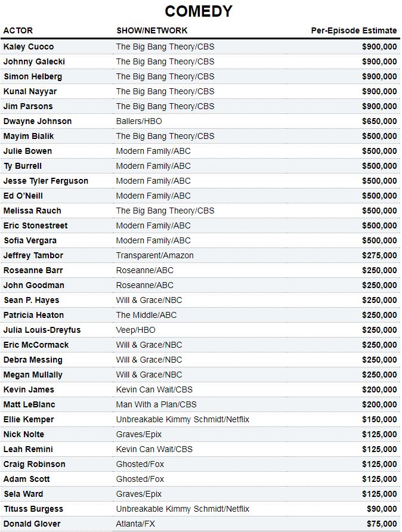Click the Veep/HBO show entry
Viewport: 402px width, 532px height.
tap(135, 330)
